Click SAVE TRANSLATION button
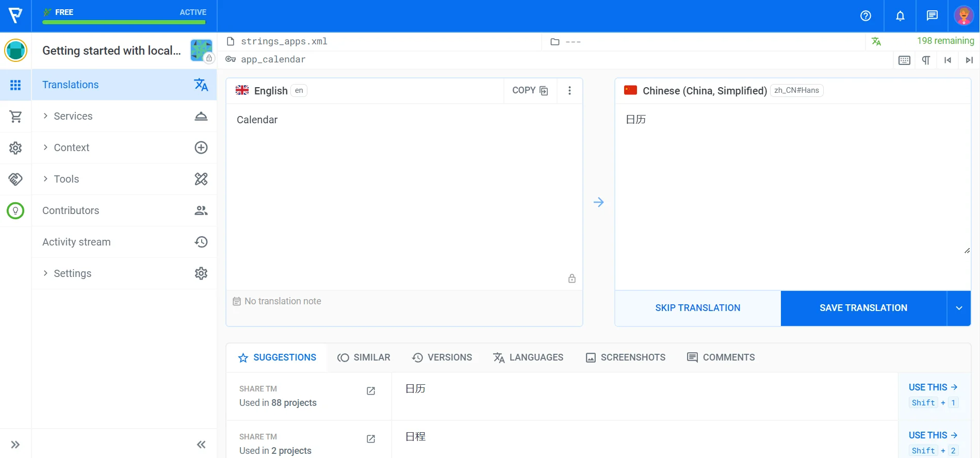980x458 pixels. point(863,308)
